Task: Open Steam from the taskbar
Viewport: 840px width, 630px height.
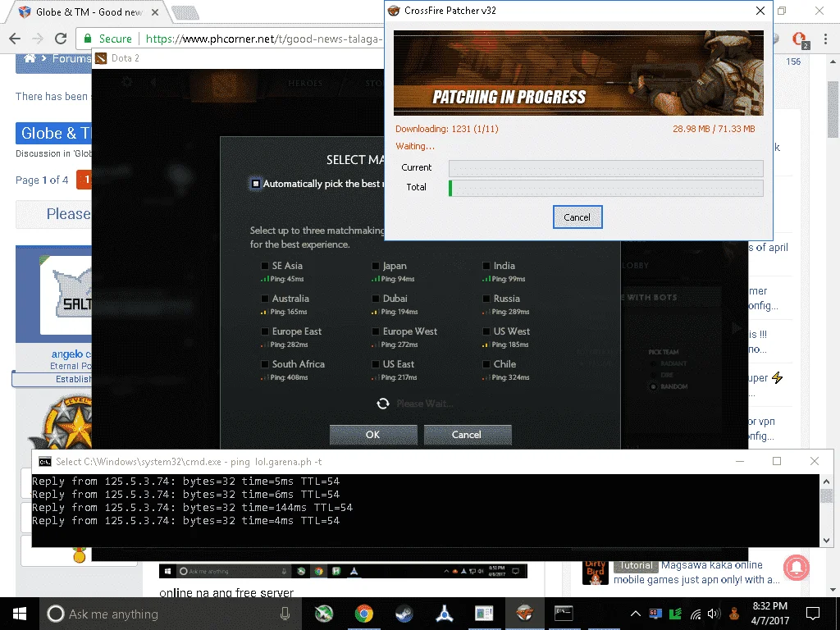Action: coord(404,614)
